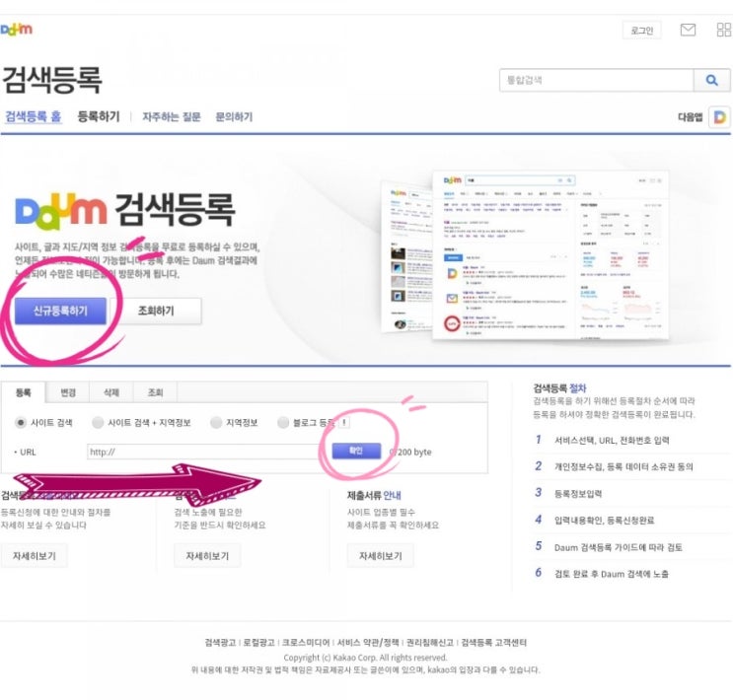Viewport: 733px width, 700px height.
Task: Click the 조회하기 button
Action: (156, 311)
